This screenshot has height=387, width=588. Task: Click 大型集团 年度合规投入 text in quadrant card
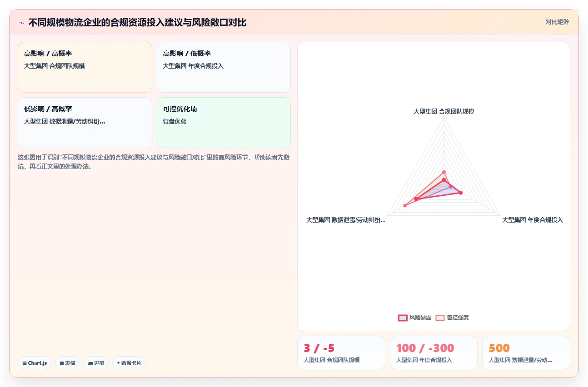(x=193, y=66)
